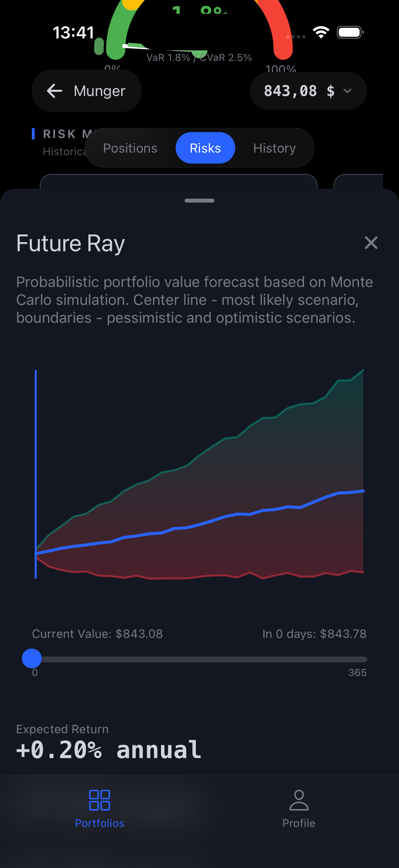Tap the VaR 1.8% / CVaR 2.5% text
The image size is (399, 868).
click(x=199, y=57)
